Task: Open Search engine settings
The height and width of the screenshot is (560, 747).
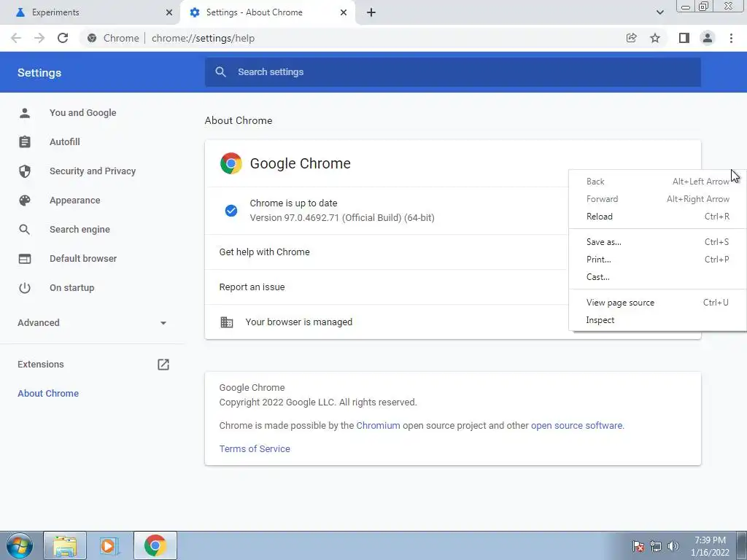Action: coord(80,230)
